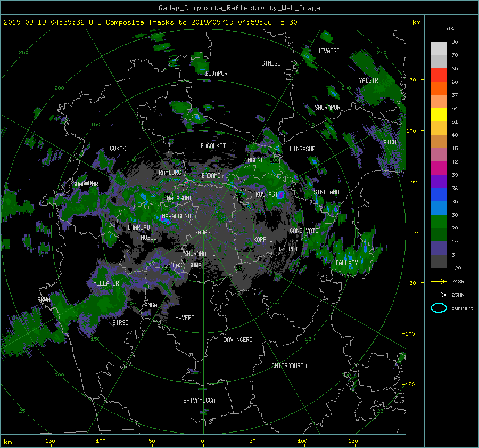Click the bottom-left km axis label
This screenshot has height=448, width=479.
[7, 442]
